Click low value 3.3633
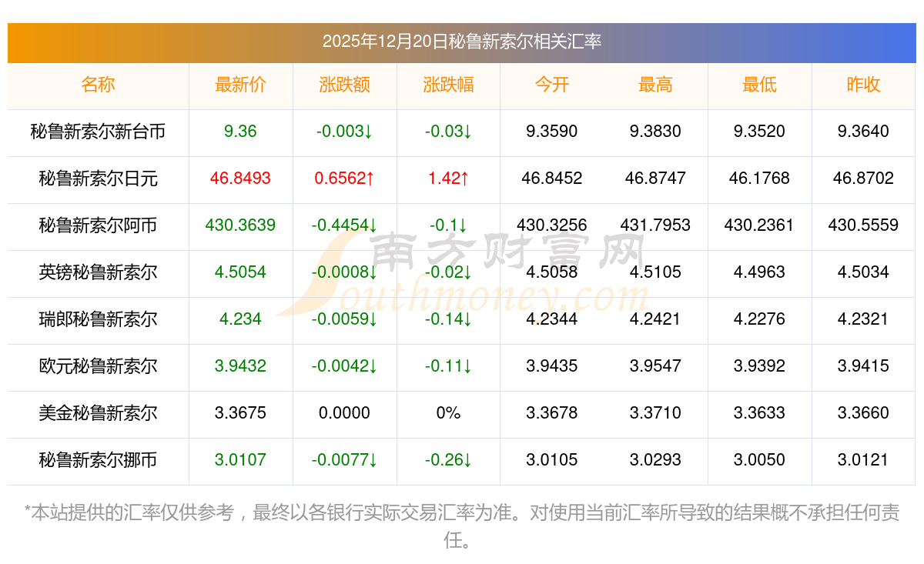Image resolution: width=924 pixels, height=564 pixels. click(759, 413)
